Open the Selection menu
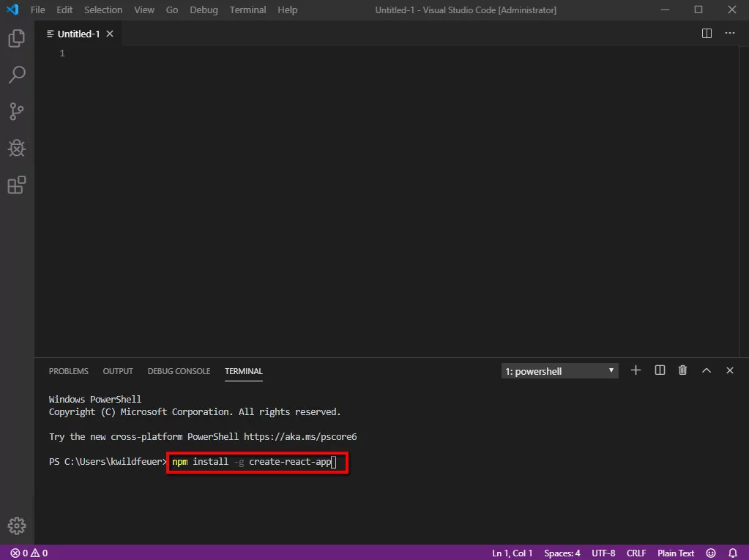Viewport: 749px width, 560px height. 103,10
